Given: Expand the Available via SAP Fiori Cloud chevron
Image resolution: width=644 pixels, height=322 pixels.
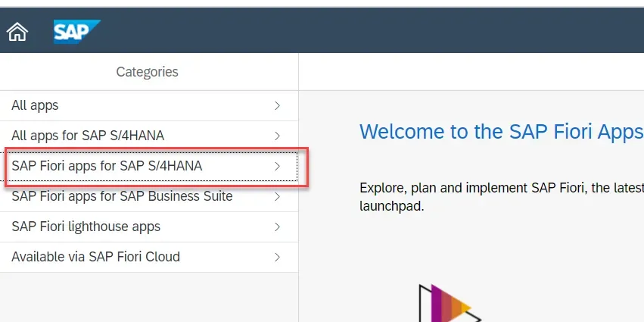Looking at the screenshot, I should 278,257.
